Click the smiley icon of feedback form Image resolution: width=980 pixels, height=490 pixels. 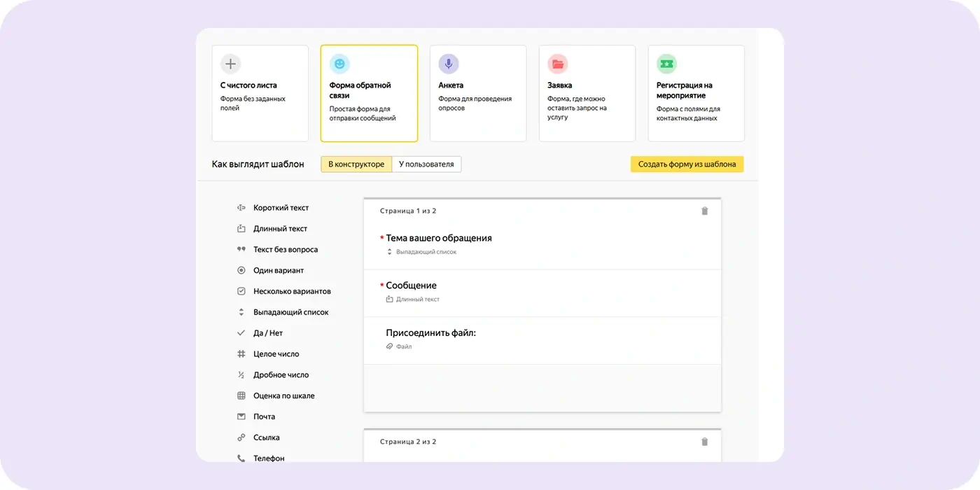pos(339,64)
